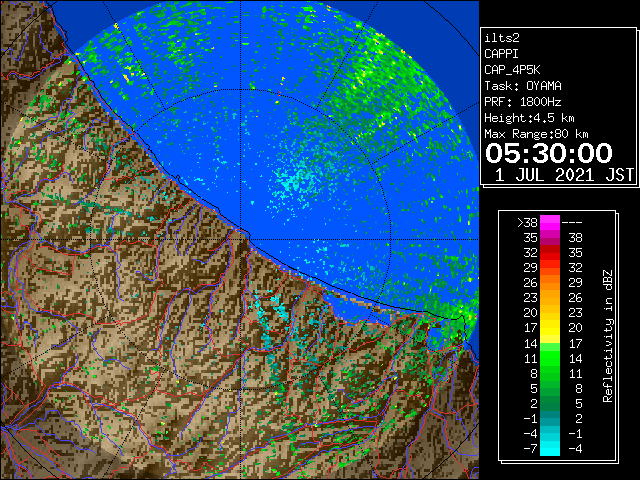Select the 'ilts2' label in info box

tap(502, 38)
